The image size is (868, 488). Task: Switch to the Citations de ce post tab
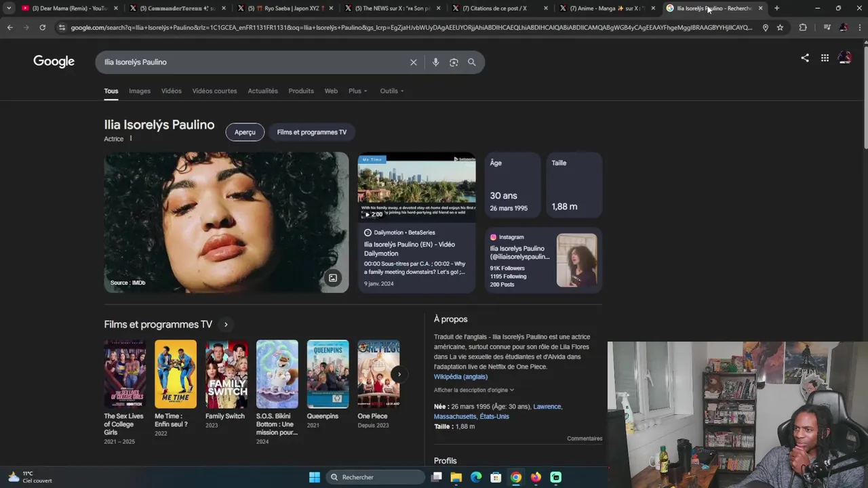[x=499, y=8]
